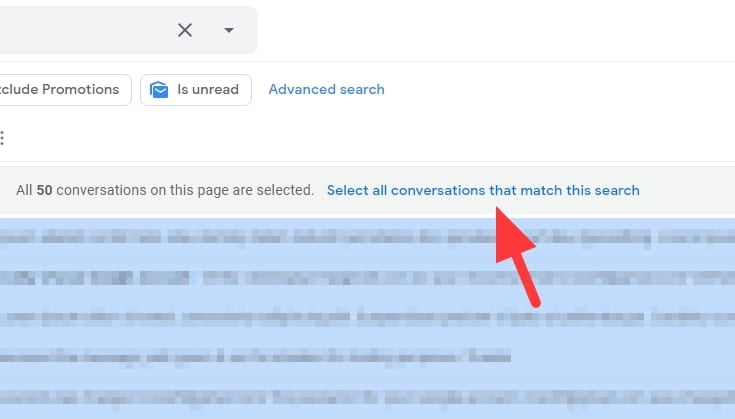Toggle the Is unread filter chip
This screenshot has height=419, width=735.
[196, 90]
